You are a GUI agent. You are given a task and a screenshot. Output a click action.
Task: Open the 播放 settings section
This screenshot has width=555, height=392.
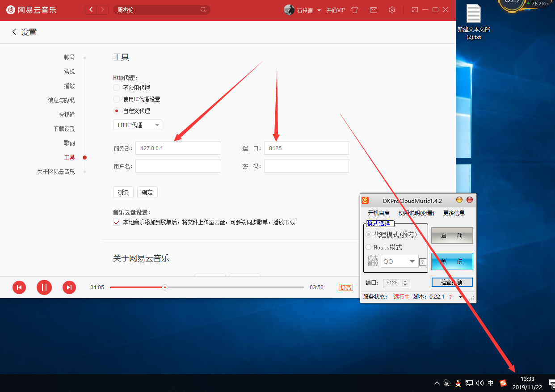click(69, 86)
